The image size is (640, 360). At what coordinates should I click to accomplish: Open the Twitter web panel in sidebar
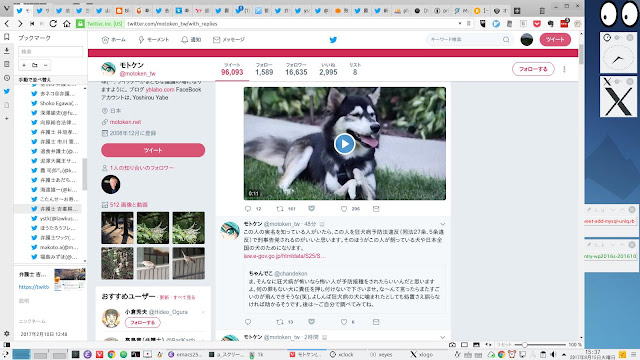point(7,91)
